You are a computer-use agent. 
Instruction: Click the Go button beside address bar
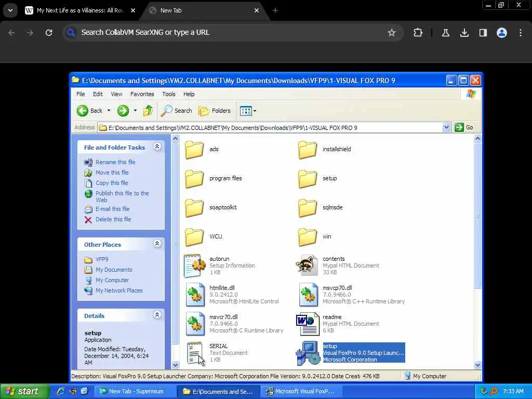(464, 128)
